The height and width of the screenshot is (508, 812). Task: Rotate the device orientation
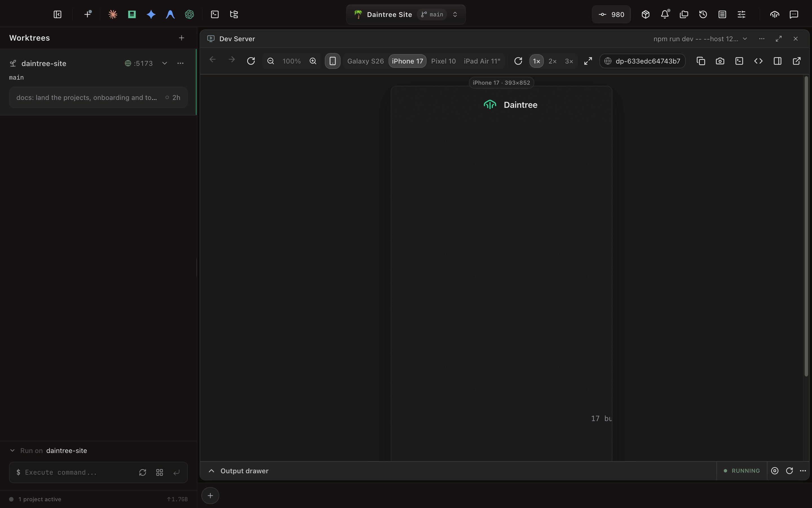pos(518,61)
